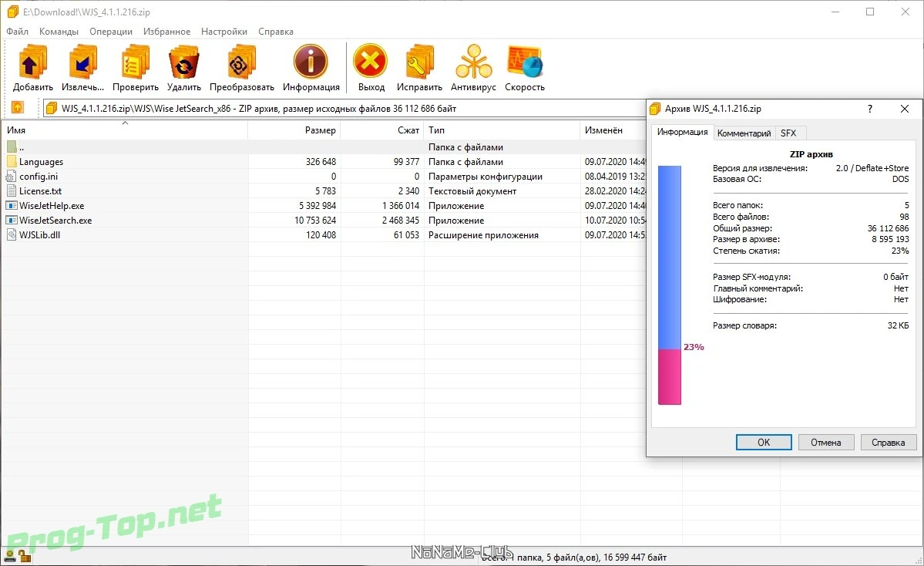Click the pink compression ratio bar segment
The width and height of the screenshot is (924, 566).
click(x=670, y=377)
